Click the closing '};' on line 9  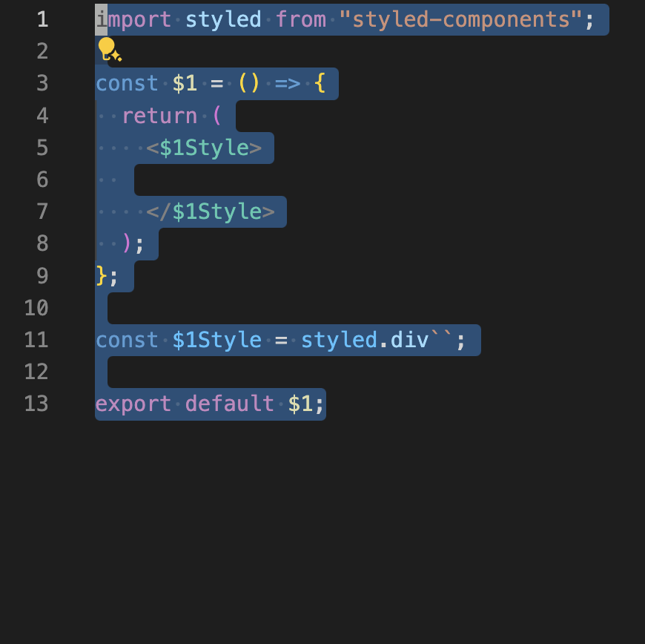(x=107, y=276)
